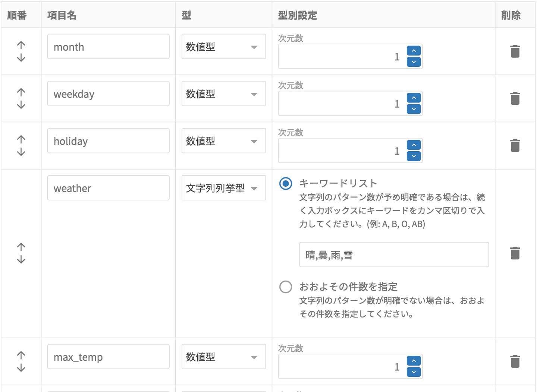Open the 型 dropdown for holiday
Image resolution: width=537 pixels, height=392 pixels.
(224, 141)
